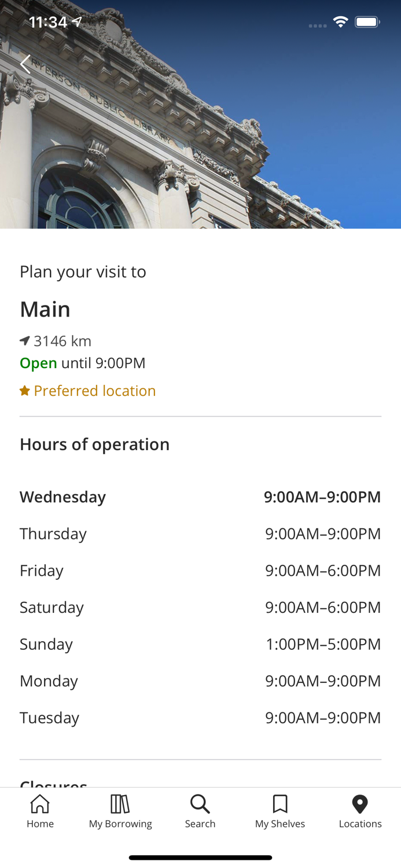401x868 pixels.
Task: Tap the Main location title
Action: click(45, 310)
